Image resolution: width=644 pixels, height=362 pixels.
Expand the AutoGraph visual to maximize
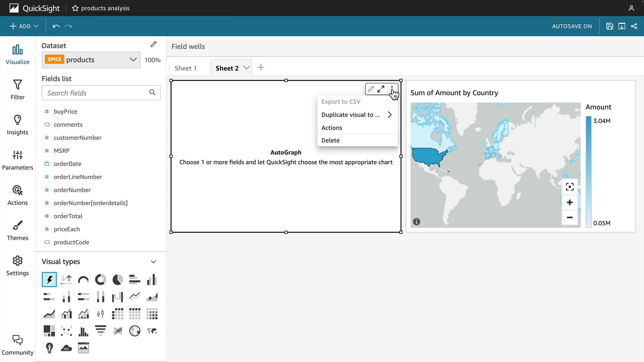pyautogui.click(x=381, y=89)
